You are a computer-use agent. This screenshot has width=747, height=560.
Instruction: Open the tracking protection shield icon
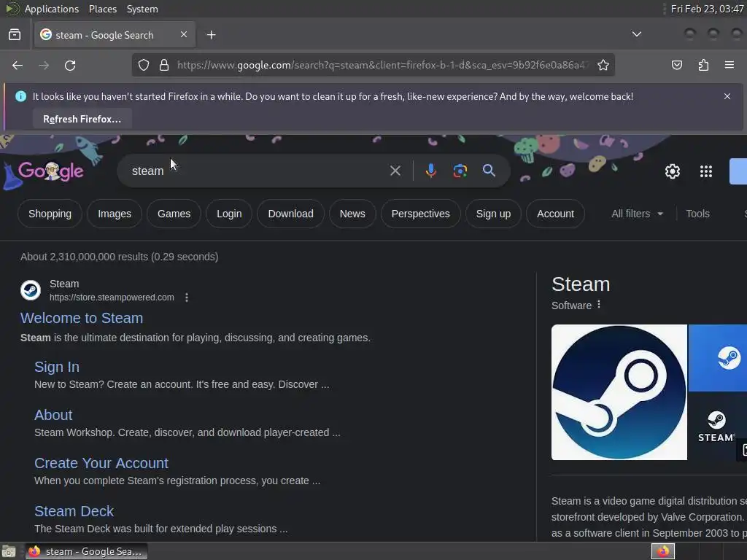click(x=144, y=65)
